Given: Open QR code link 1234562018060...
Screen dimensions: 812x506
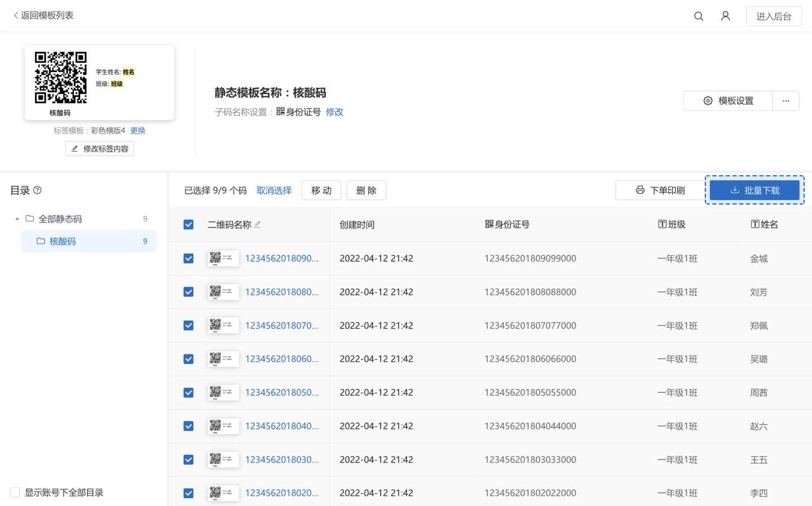Looking at the screenshot, I should (282, 359).
